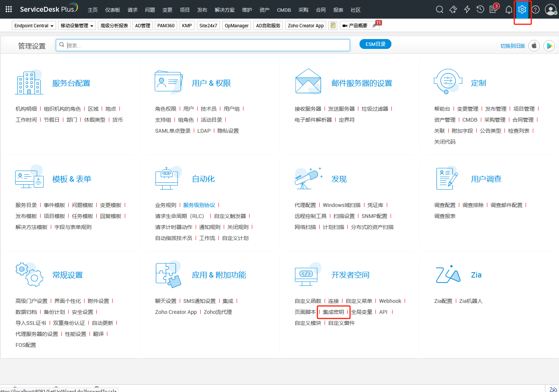Open the 请求 menu

click(x=133, y=10)
